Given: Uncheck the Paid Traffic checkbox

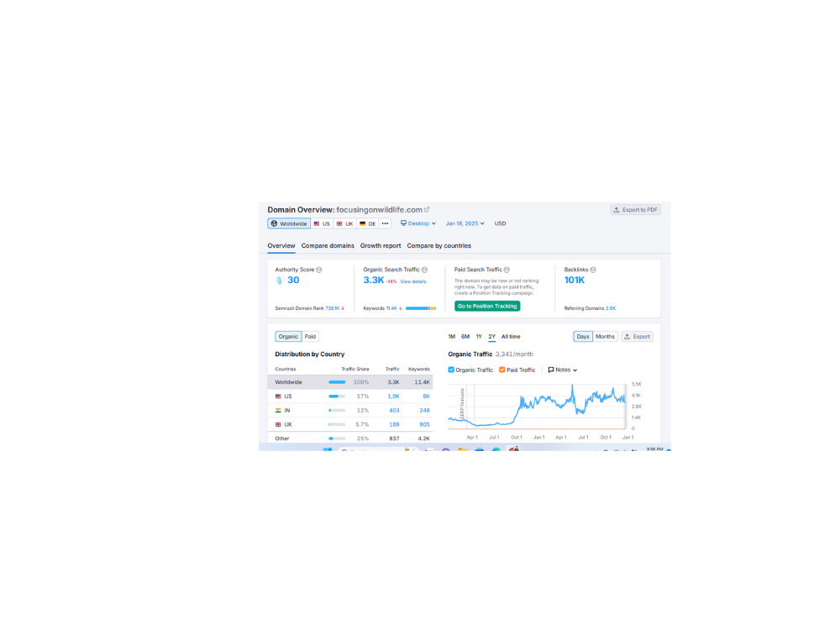Looking at the screenshot, I should click(x=502, y=370).
